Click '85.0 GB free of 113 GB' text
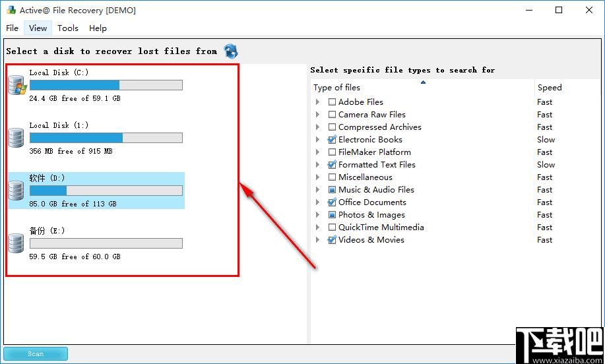The width and height of the screenshot is (605, 364). 73,204
